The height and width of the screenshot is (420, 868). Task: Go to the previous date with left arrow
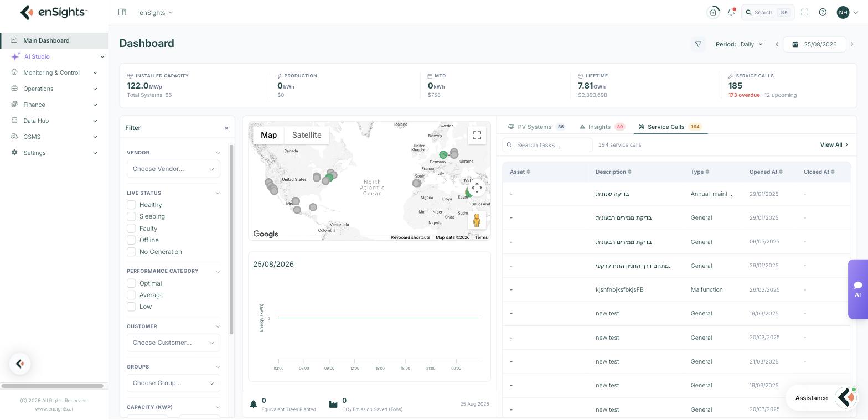coord(777,44)
